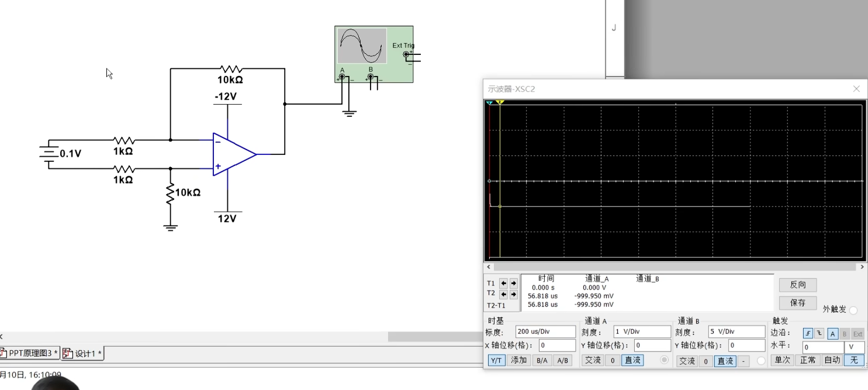Select rising edge trigger icon

pyautogui.click(x=808, y=334)
